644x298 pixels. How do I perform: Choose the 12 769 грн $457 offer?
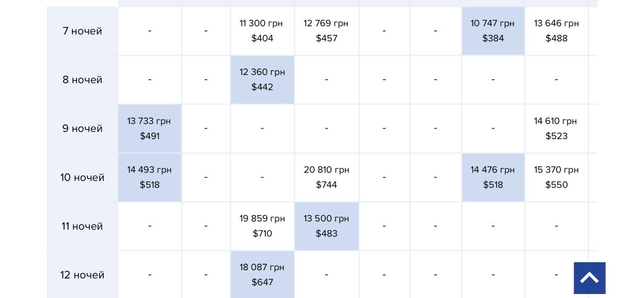(x=326, y=31)
